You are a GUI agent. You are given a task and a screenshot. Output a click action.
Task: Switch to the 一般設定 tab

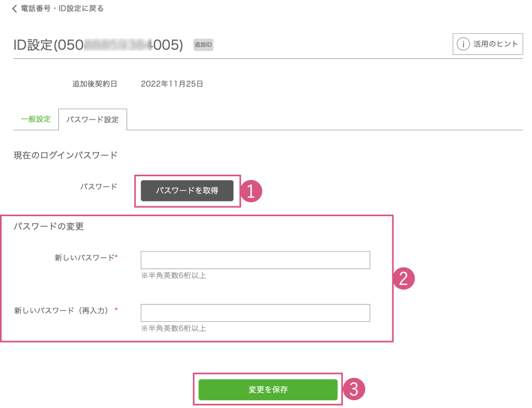pos(36,119)
